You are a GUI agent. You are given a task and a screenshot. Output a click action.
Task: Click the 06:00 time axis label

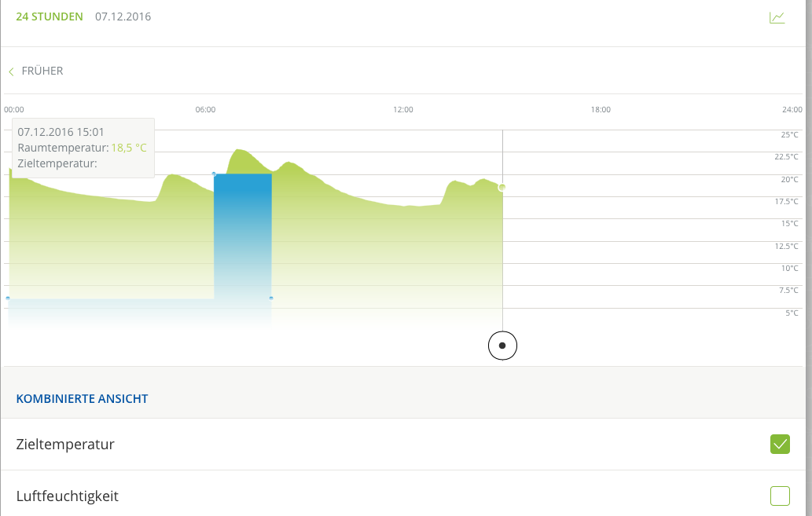click(206, 110)
